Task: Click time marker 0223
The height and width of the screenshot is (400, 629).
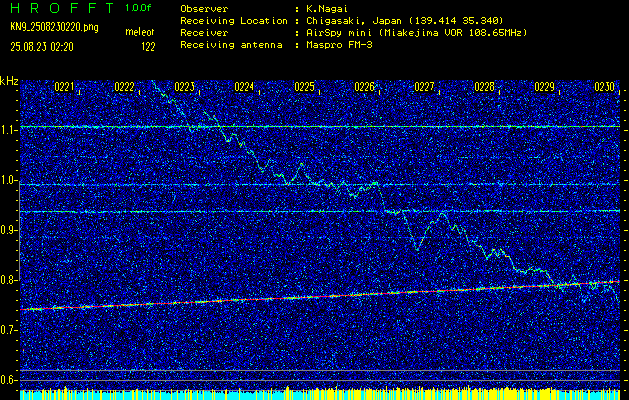Action: point(185,87)
